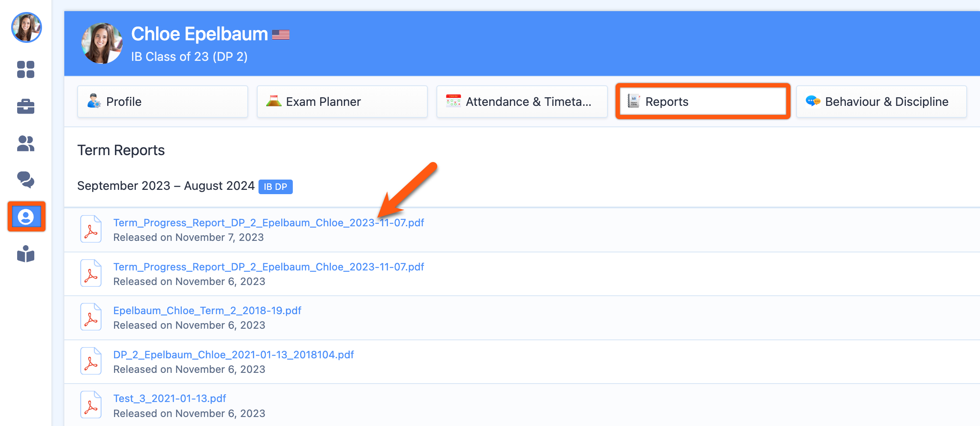Viewport: 980px width, 426px height.
Task: Open DP_2_Epelbaum_Chloe_2021-01-13_2018104.pdf link
Action: pyautogui.click(x=233, y=355)
